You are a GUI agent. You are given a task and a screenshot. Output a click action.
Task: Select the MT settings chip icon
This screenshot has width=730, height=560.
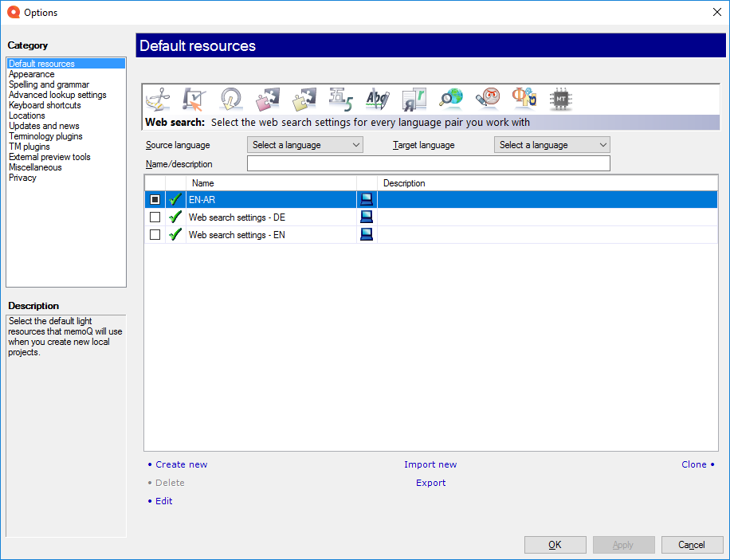coord(561,99)
